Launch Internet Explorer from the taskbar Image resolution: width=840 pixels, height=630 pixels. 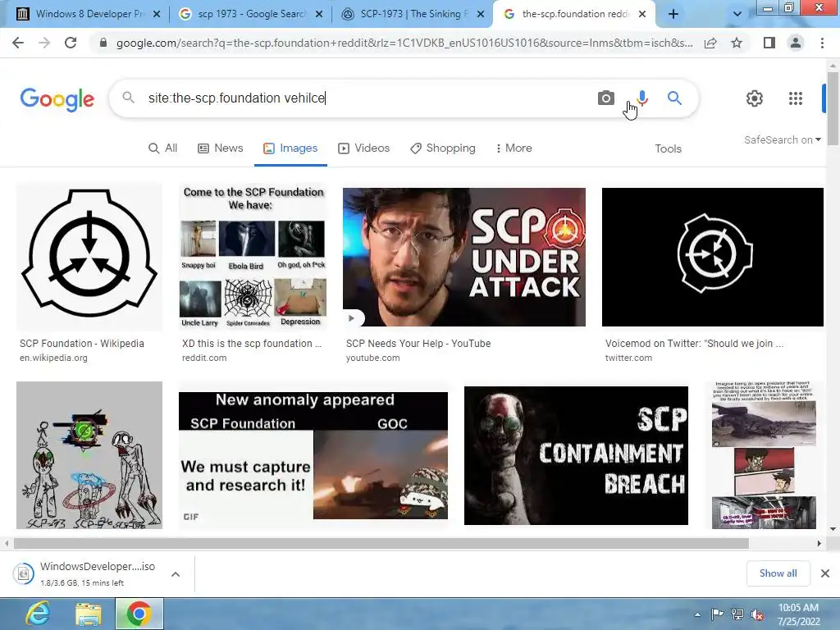pyautogui.click(x=38, y=614)
